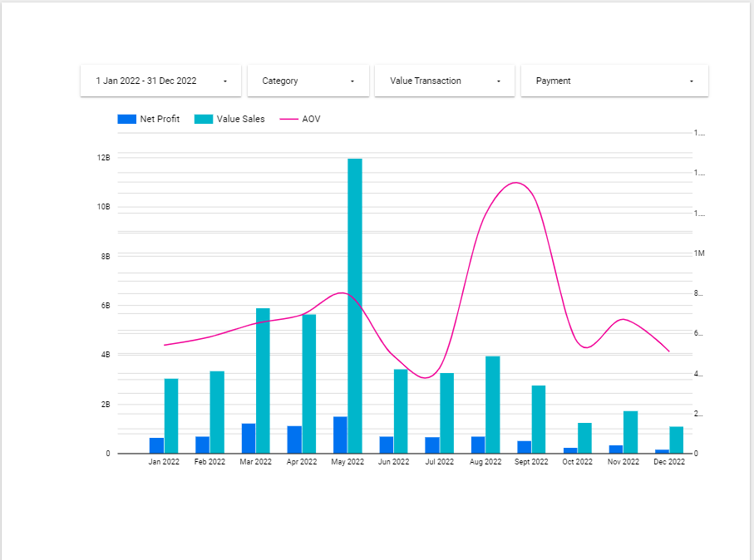This screenshot has width=754, height=560.
Task: Select the date text 1 Jan 2022 - 31 Dec 2022
Action: point(145,81)
